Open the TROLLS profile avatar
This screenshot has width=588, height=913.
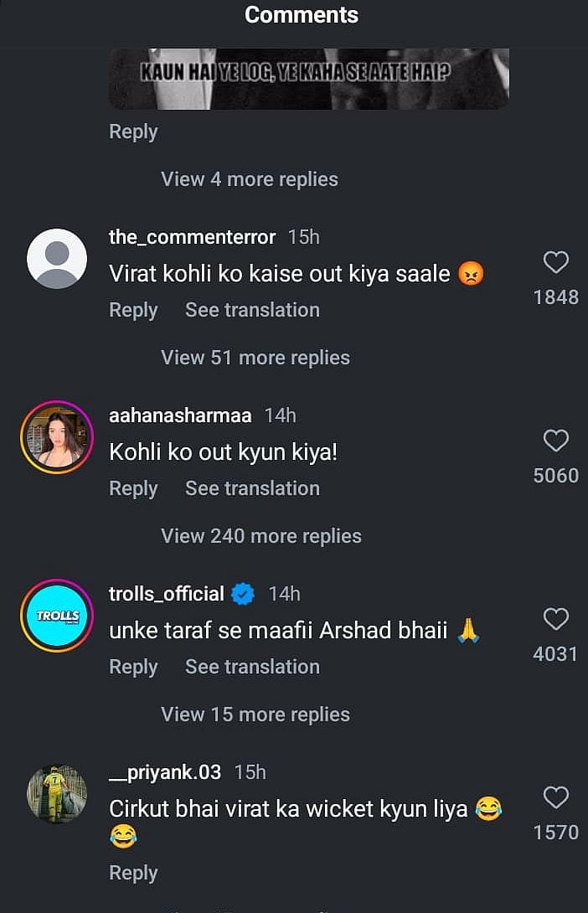point(57,616)
